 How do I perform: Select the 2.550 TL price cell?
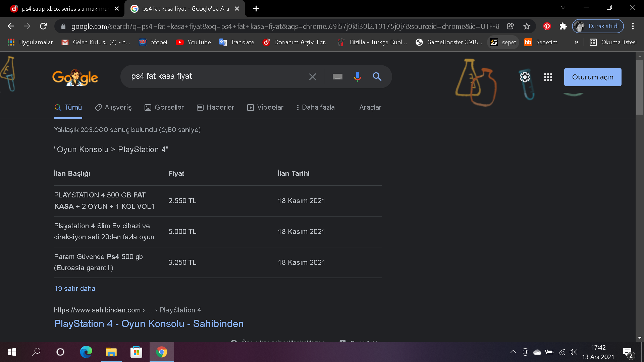[182, 201]
